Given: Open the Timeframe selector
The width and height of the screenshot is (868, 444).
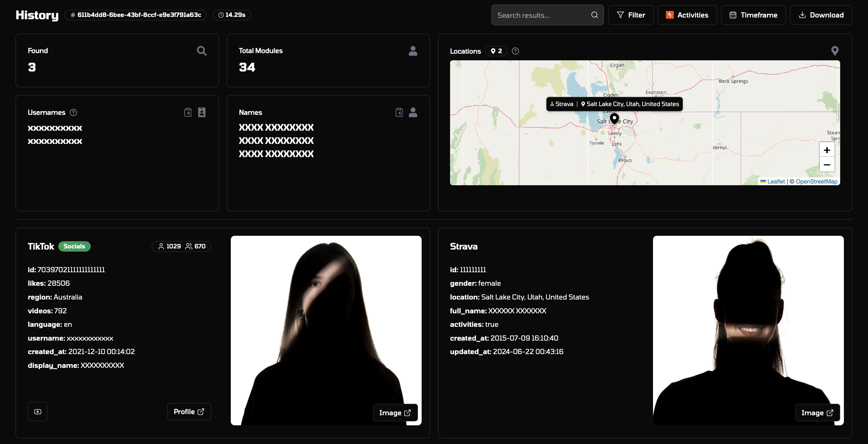Looking at the screenshot, I should (x=753, y=15).
